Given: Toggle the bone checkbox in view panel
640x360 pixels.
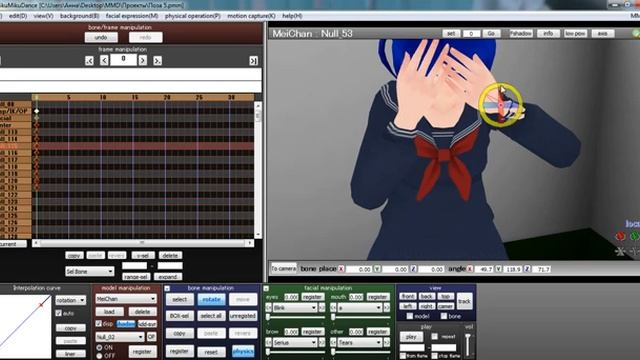Looking at the screenshot, I should pos(444,316).
